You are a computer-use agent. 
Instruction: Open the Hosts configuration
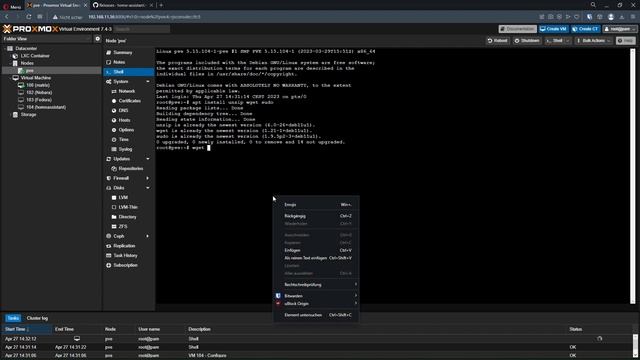124,120
